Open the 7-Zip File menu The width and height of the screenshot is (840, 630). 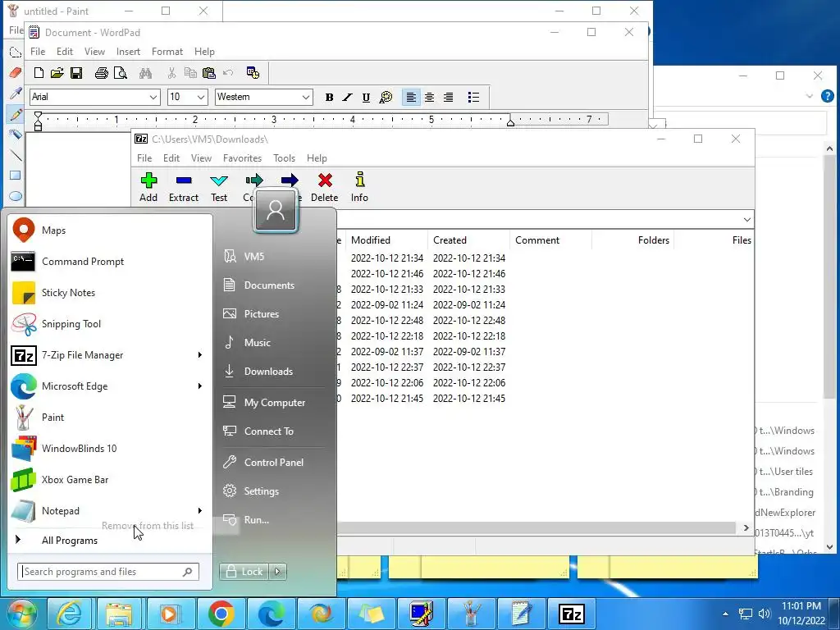144,158
